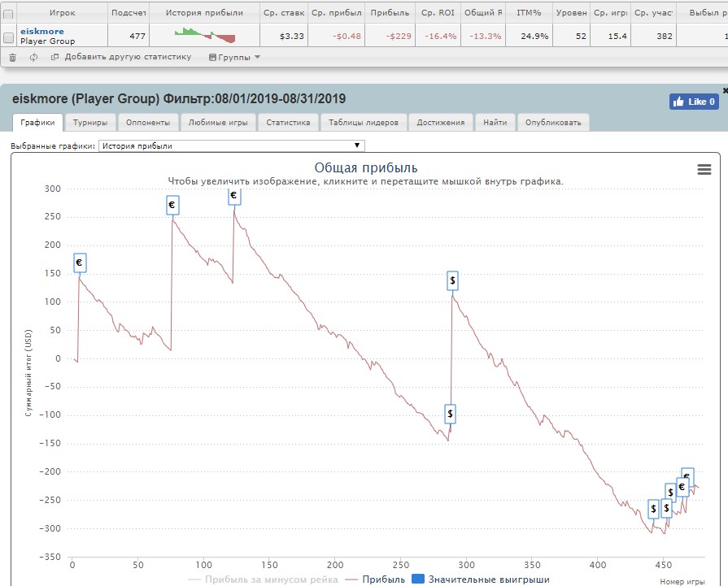
Task: Sort by the Подсчет column header
Action: (x=129, y=13)
